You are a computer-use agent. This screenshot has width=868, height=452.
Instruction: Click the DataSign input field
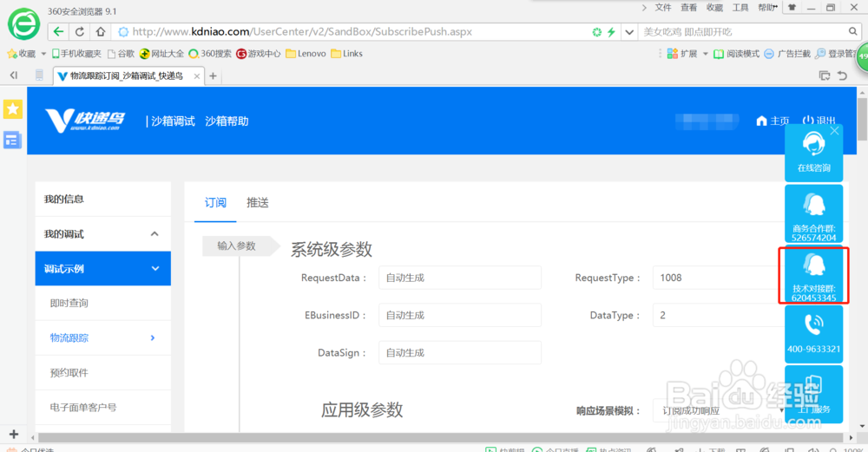(460, 353)
